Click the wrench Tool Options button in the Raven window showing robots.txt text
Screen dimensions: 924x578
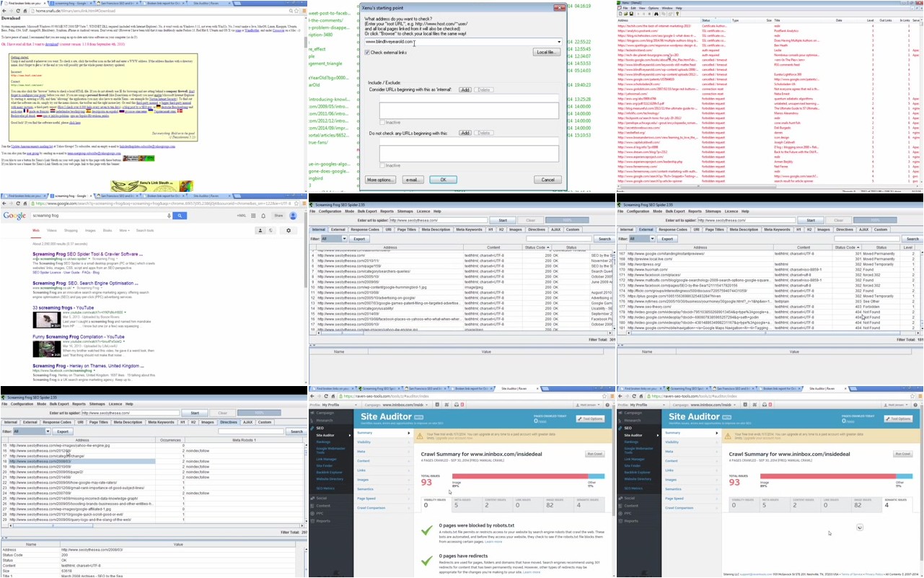589,419
